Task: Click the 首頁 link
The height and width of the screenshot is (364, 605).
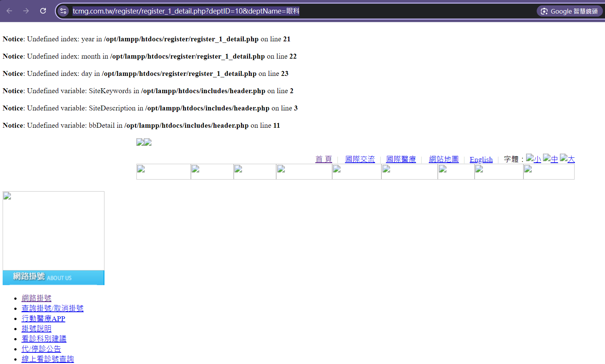Action: [x=324, y=159]
